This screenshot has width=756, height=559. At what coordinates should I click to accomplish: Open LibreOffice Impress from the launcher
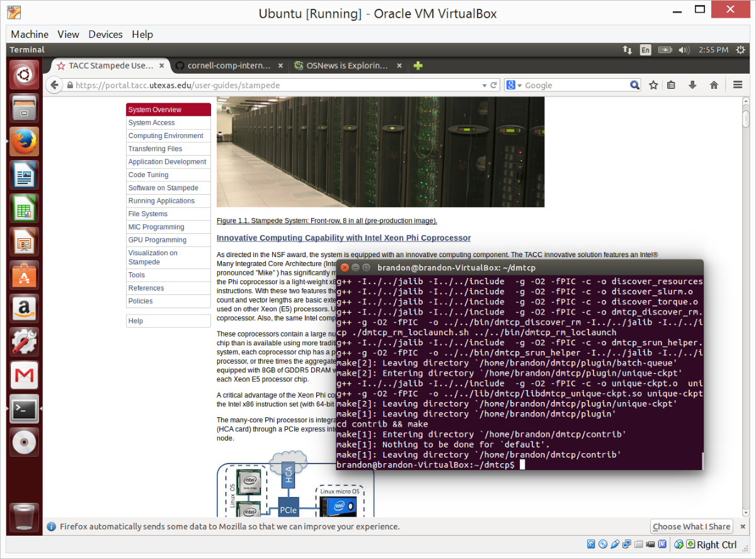tap(24, 242)
